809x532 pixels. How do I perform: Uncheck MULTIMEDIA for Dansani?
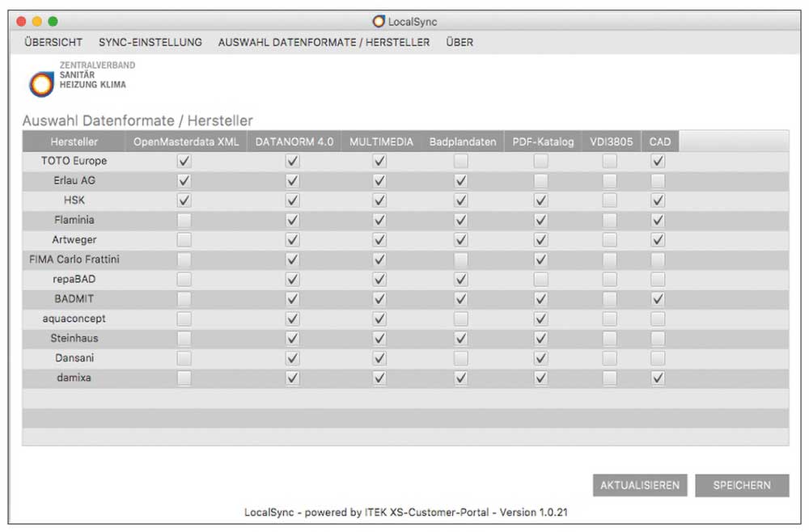coord(379,358)
